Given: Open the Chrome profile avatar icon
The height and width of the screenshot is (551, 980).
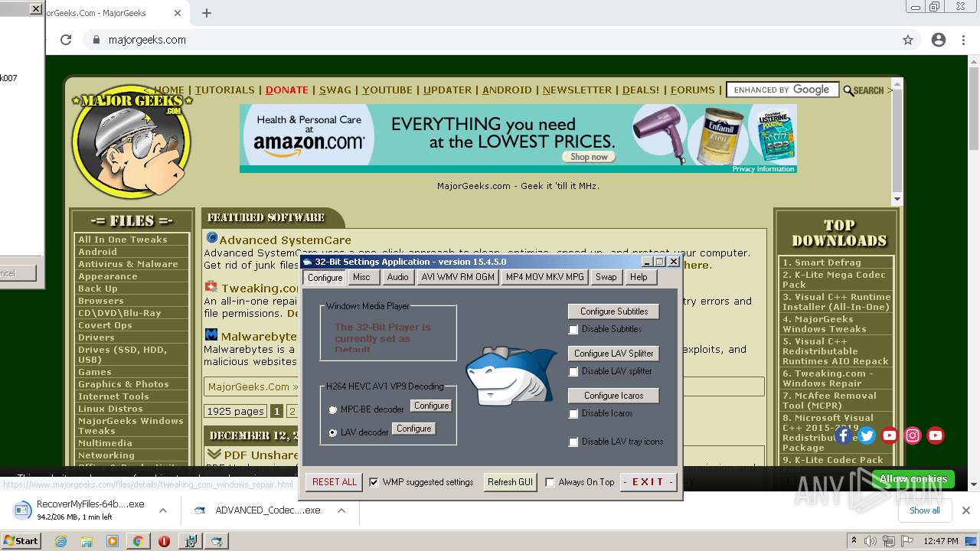Looking at the screenshot, I should tap(939, 40).
